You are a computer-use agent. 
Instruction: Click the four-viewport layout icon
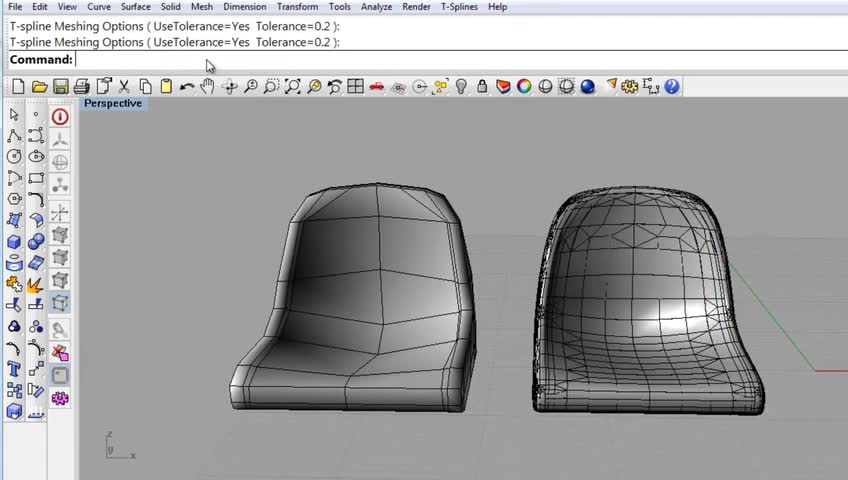point(355,87)
